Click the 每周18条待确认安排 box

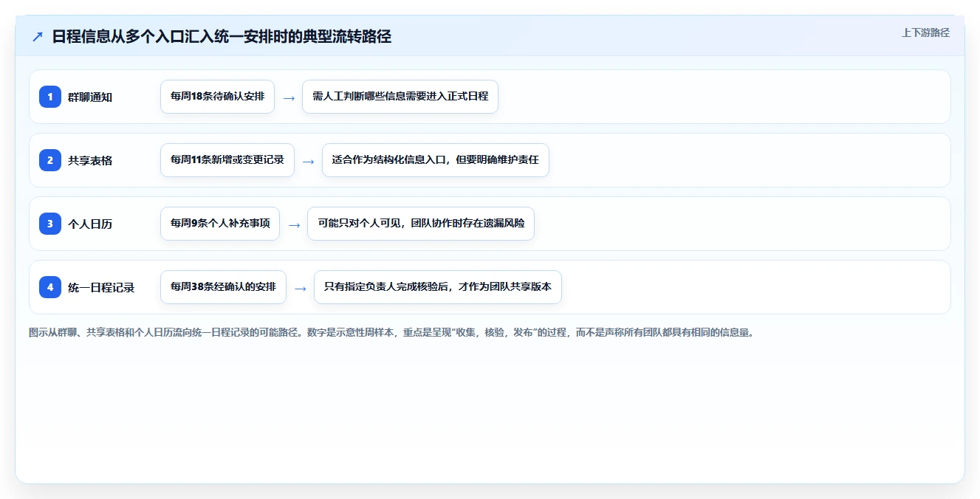pyautogui.click(x=217, y=97)
